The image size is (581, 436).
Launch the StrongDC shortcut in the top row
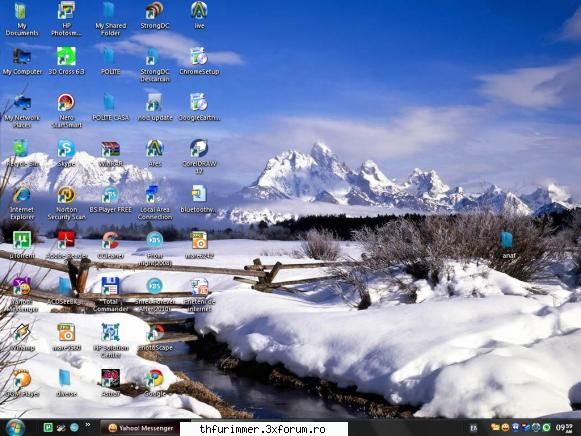[155, 16]
